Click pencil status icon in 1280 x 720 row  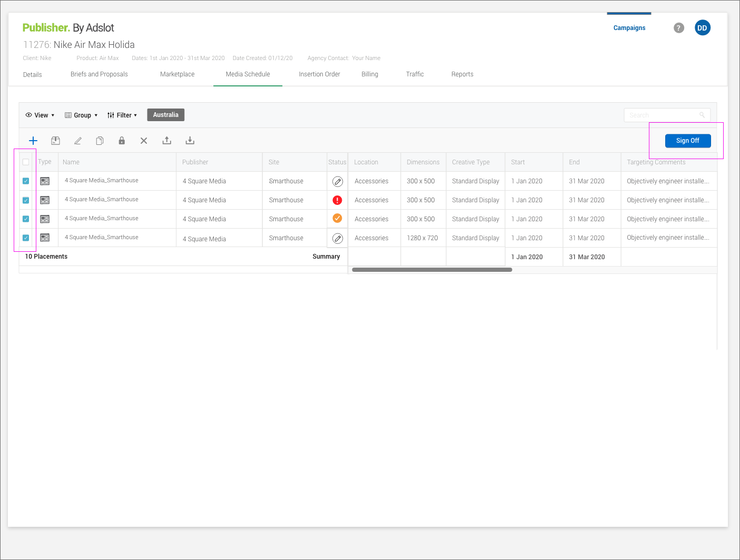pos(338,239)
